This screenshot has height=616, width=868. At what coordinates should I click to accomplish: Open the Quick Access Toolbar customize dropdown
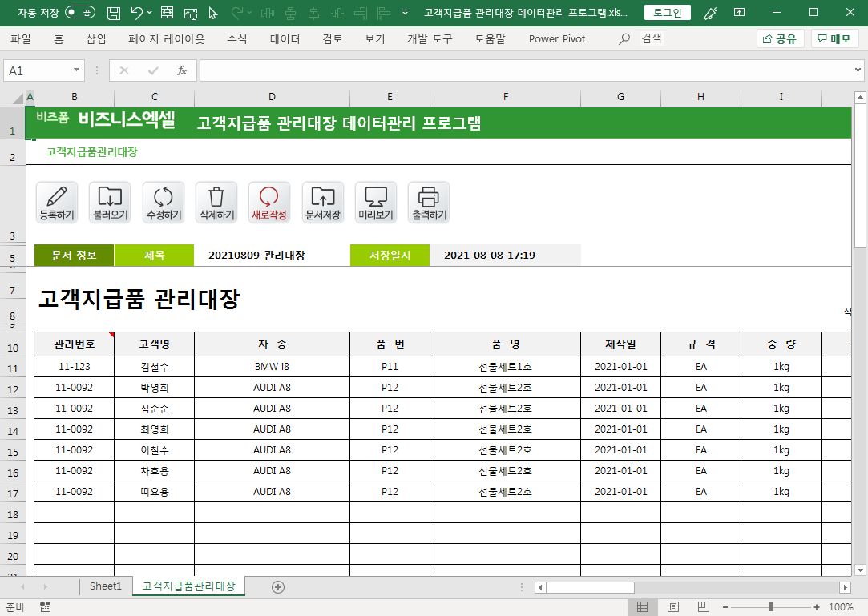pos(406,13)
